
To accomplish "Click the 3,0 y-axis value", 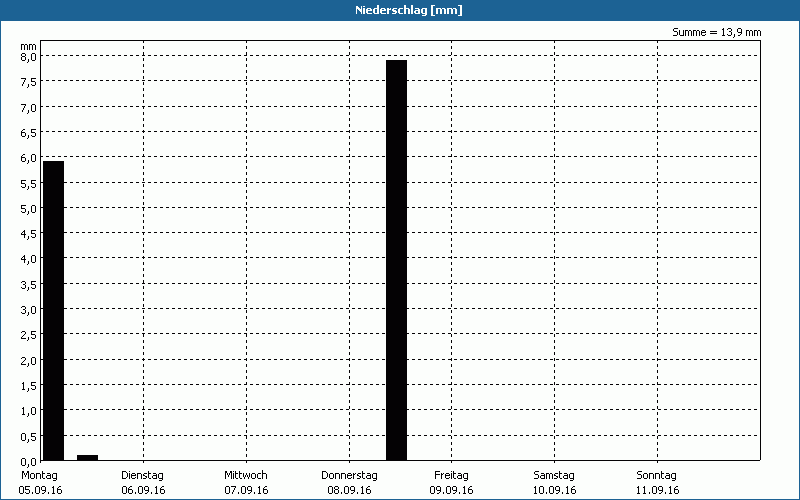I will (29, 310).
